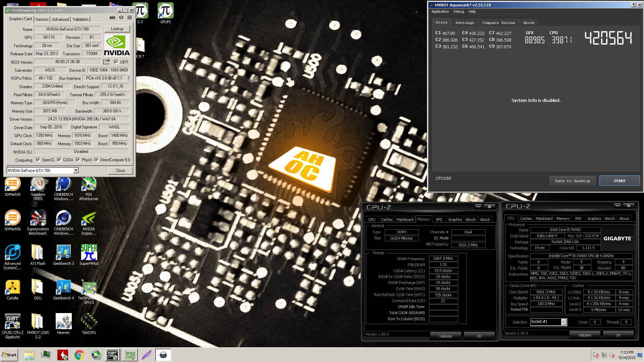This screenshot has width=644, height=362.
Task: Click the BIOS export share icon
Action: [x=106, y=62]
